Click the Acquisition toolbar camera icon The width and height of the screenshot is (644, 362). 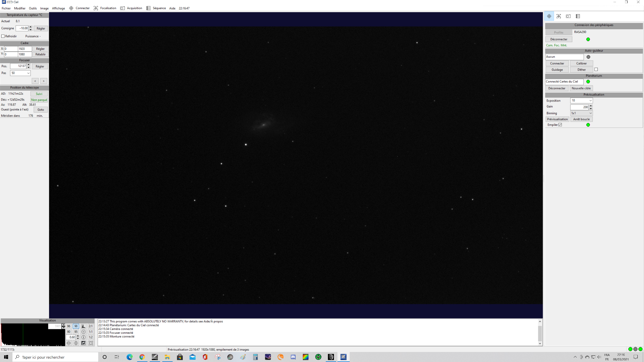click(x=123, y=8)
